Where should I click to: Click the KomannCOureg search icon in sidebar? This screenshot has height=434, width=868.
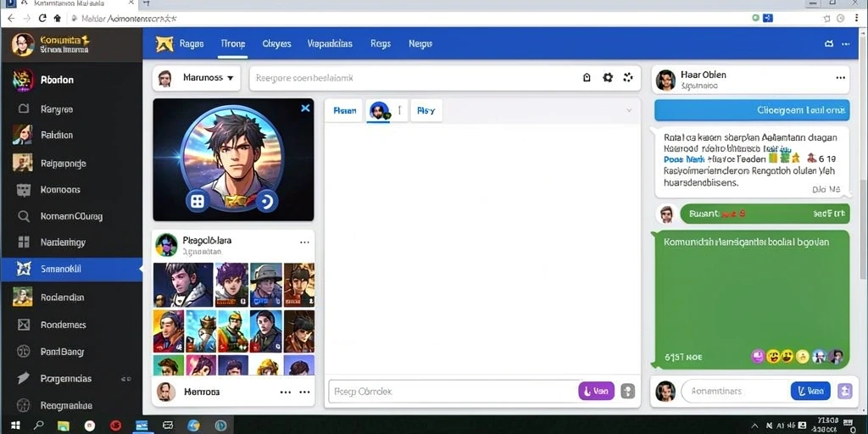tap(23, 216)
